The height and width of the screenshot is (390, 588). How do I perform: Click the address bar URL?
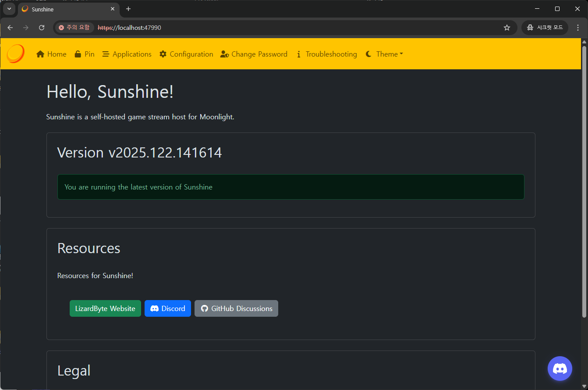129,28
